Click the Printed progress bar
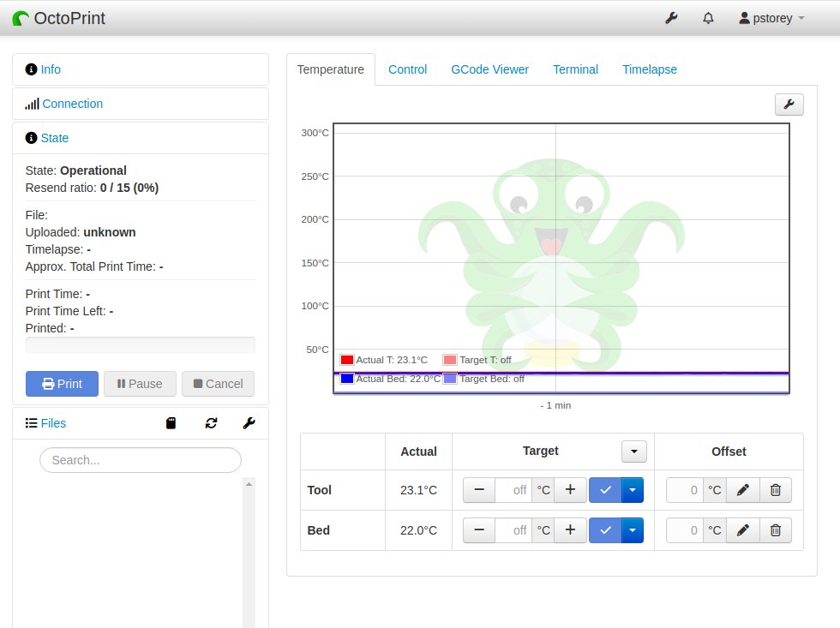Screen dimensions: 840x628 pos(140,344)
